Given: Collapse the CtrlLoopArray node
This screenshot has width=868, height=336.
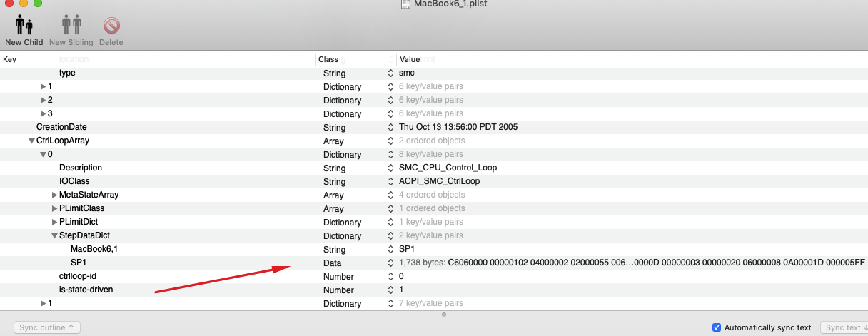Looking at the screenshot, I should [31, 141].
